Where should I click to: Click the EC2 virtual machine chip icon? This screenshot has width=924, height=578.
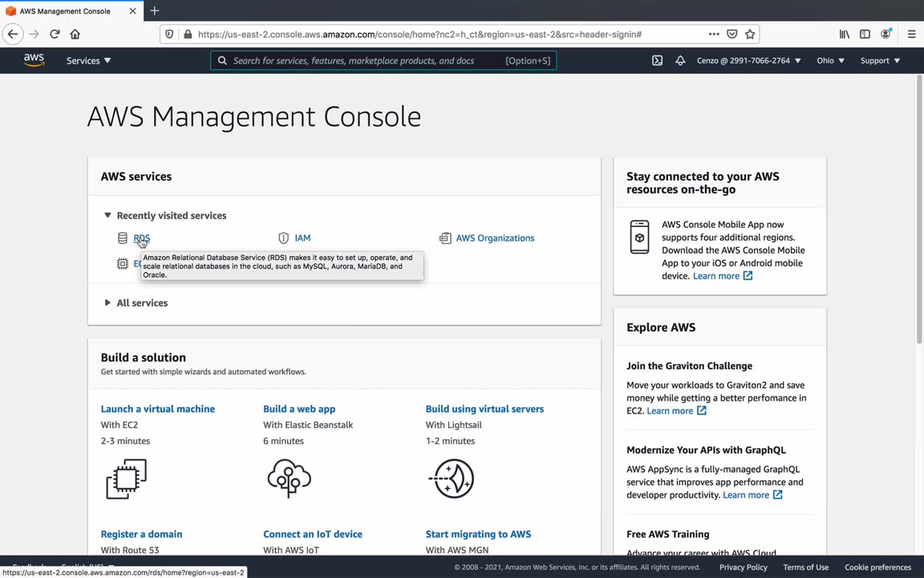tap(127, 478)
